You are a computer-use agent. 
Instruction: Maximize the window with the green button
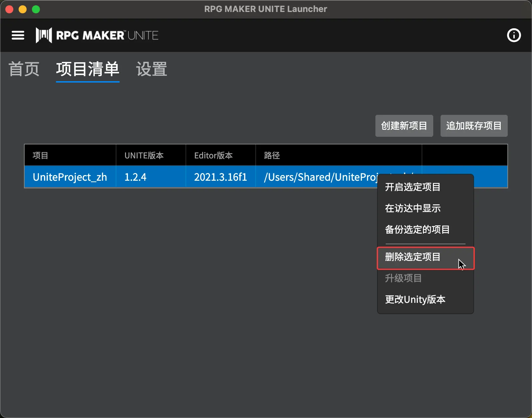(36, 9)
